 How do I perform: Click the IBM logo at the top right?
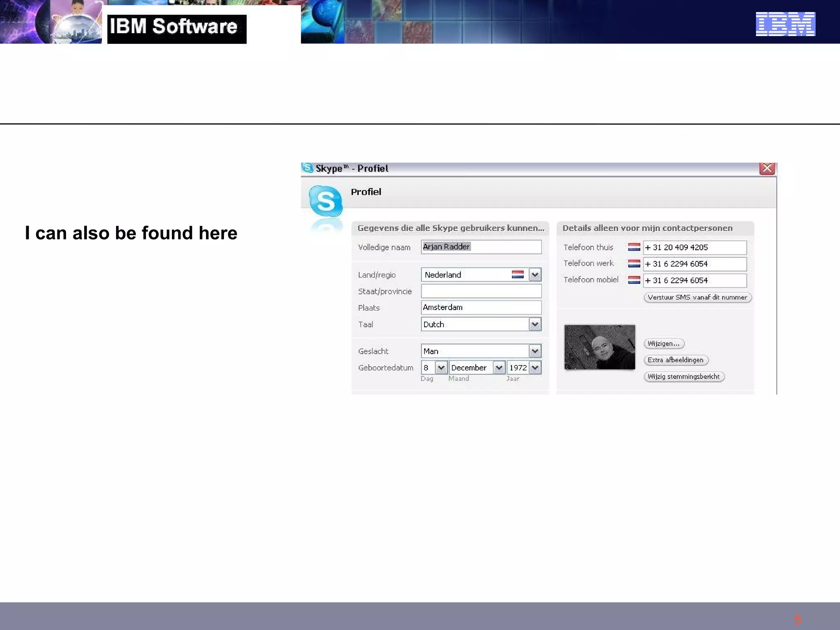tap(785, 24)
